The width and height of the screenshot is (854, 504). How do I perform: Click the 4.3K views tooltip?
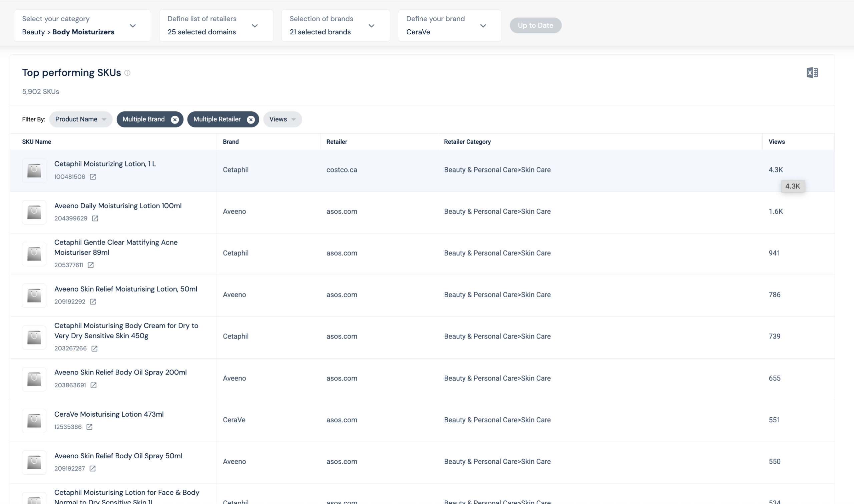(793, 186)
